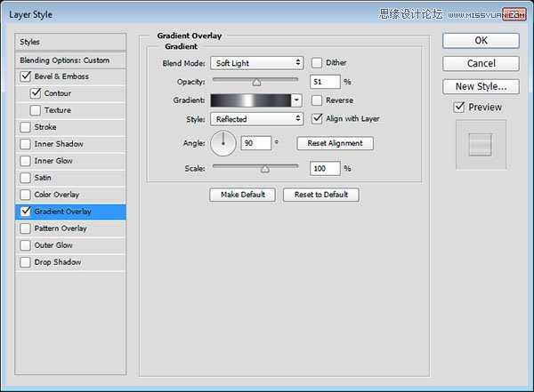Turn on the Stroke effect checkbox
534x392 pixels.
[x=24, y=127]
